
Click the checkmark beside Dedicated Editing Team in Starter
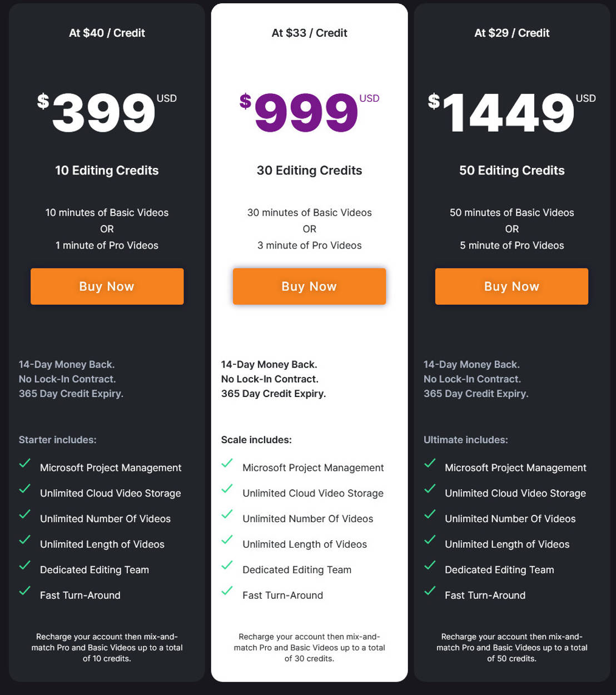tap(24, 565)
